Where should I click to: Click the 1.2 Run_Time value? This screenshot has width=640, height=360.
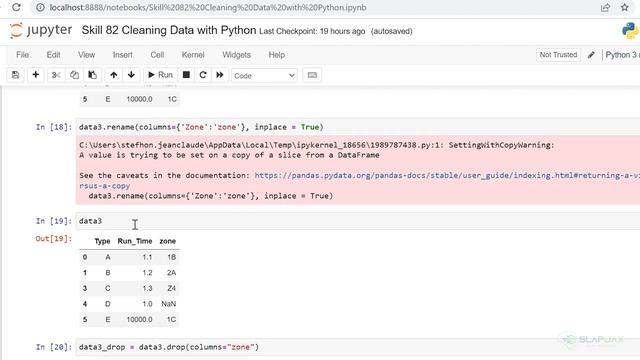pyautogui.click(x=147, y=273)
